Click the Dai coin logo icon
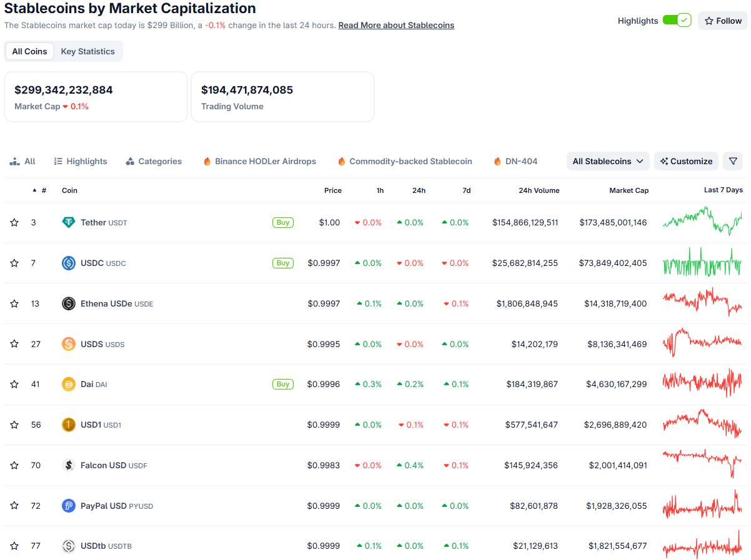 (x=69, y=384)
